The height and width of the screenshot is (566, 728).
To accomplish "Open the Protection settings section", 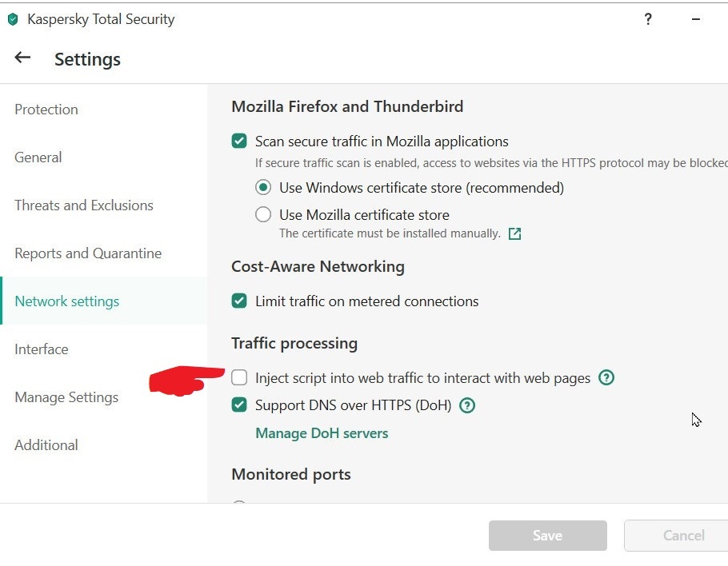I will click(x=46, y=110).
